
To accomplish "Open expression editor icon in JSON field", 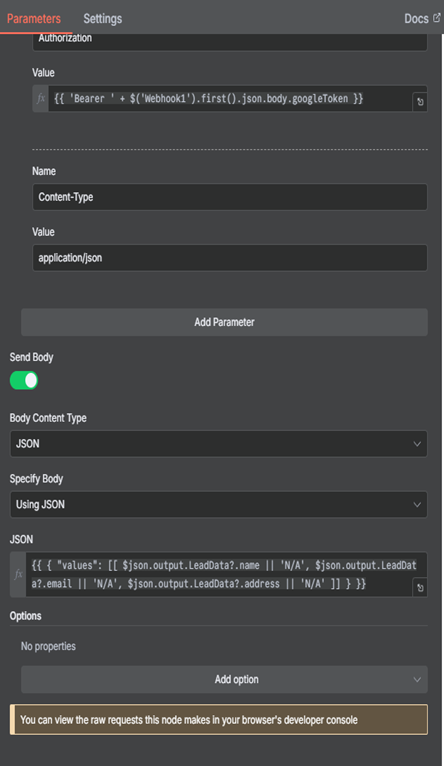I will (420, 588).
